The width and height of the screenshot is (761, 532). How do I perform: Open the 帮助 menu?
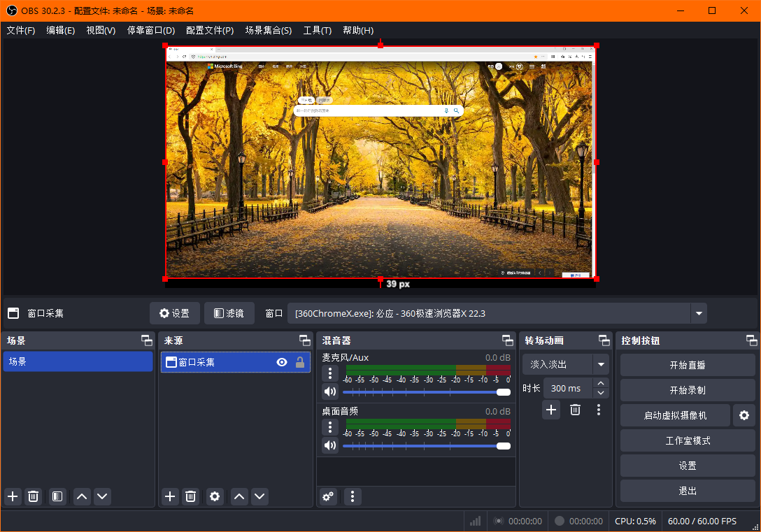(x=357, y=30)
